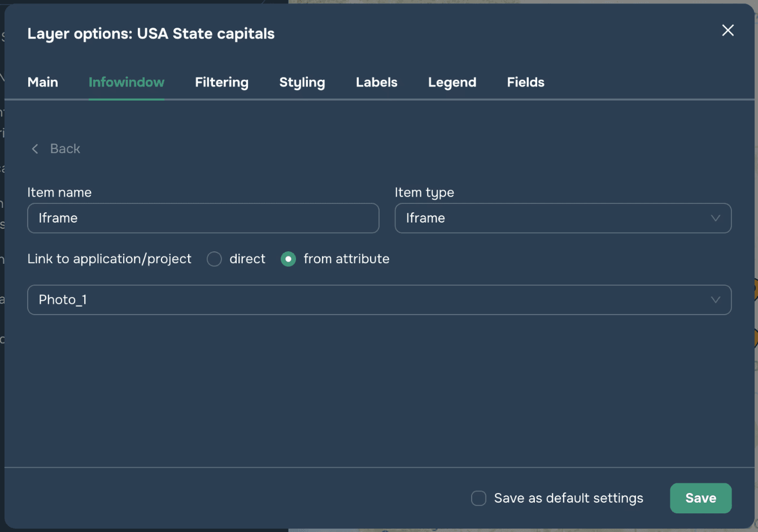Image resolution: width=758 pixels, height=532 pixels.
Task: Select the Fields tab
Action: (525, 82)
